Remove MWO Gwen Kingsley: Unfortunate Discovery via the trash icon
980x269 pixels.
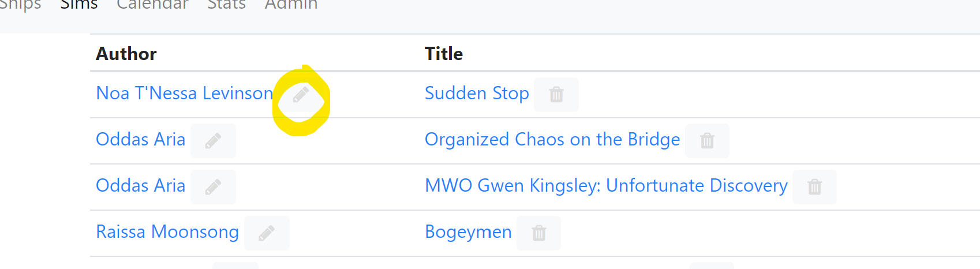814,186
